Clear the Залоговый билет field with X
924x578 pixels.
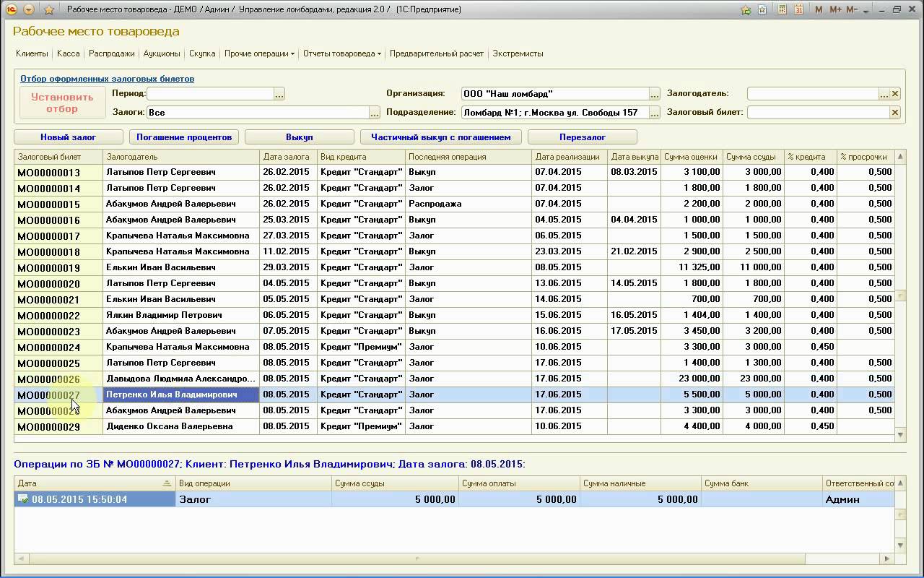pyautogui.click(x=895, y=113)
